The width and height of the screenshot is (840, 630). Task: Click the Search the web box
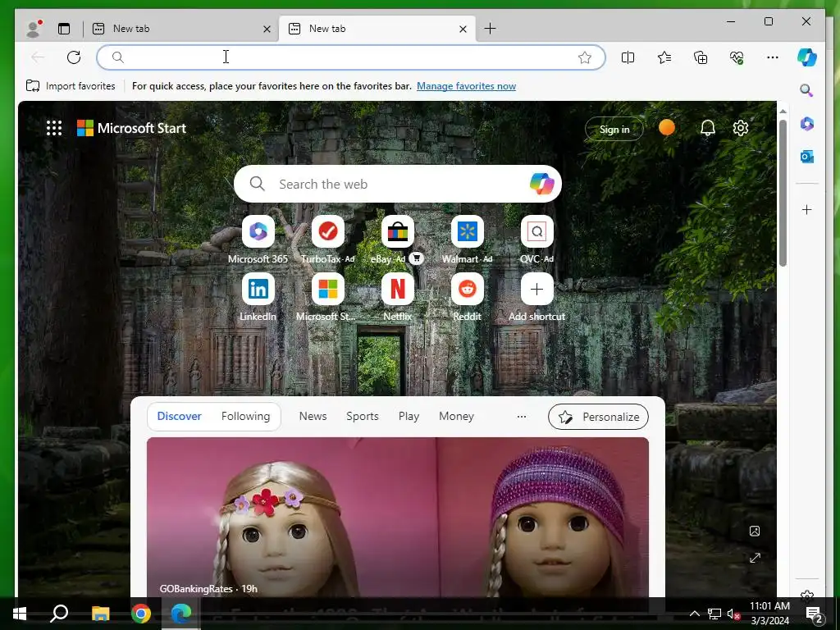coord(398,184)
